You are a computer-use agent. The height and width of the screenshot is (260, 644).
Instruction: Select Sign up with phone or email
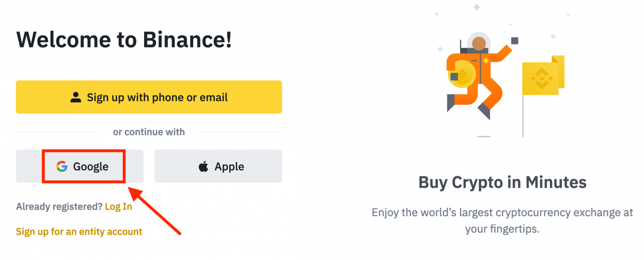pyautogui.click(x=149, y=97)
